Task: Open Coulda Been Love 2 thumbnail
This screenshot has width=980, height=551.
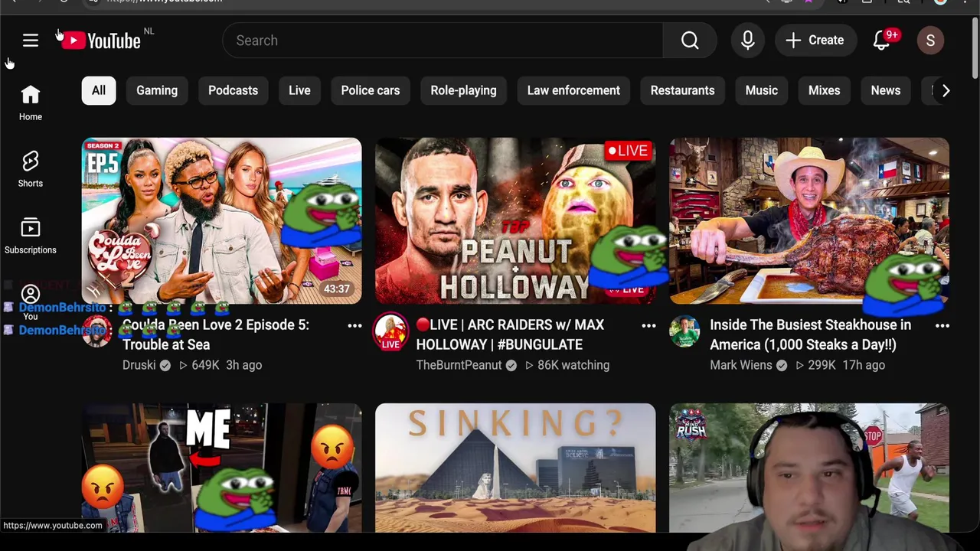Action: point(221,221)
